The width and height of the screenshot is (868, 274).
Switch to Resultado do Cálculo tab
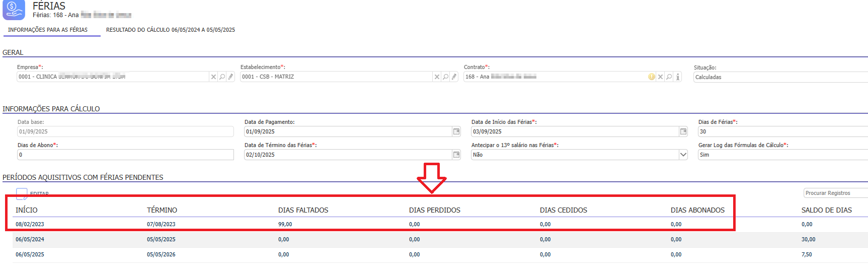tap(170, 30)
